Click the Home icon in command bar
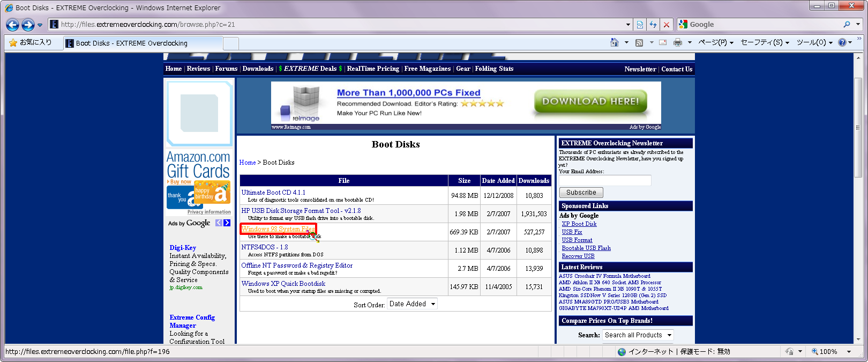Viewport: 868px width, 362px height. 615,42
